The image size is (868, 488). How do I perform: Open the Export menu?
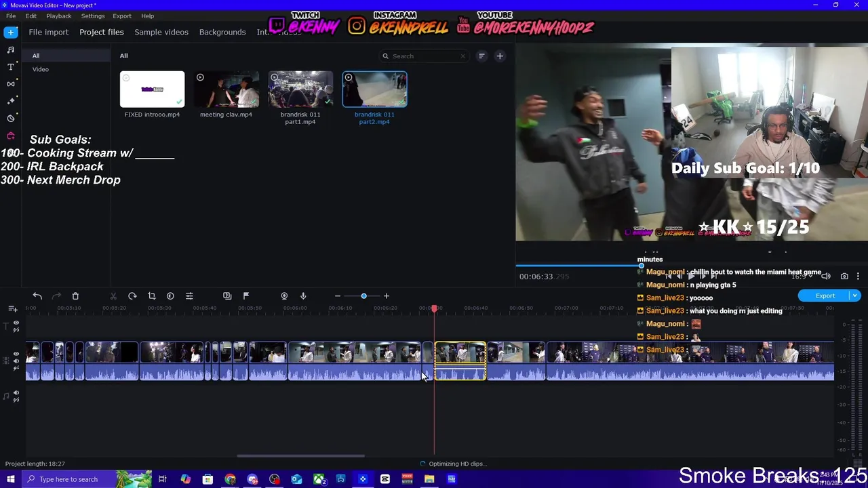[x=122, y=16]
